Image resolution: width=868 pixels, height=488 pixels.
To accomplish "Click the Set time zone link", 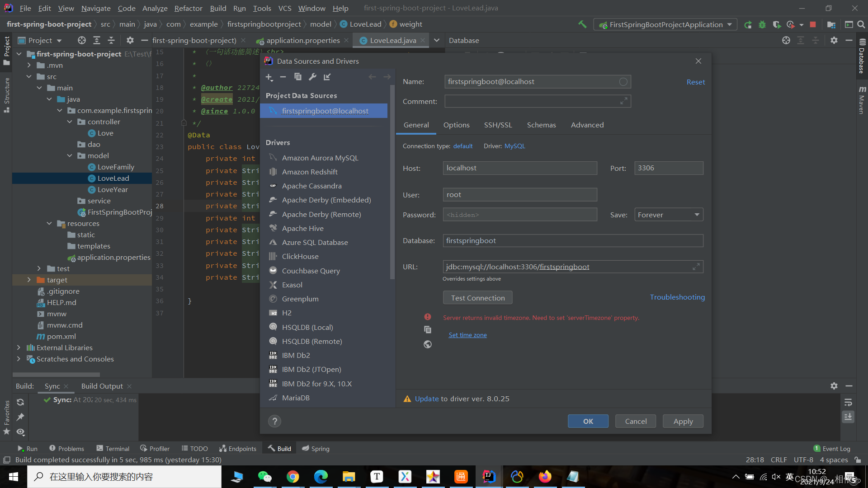I will (x=467, y=335).
